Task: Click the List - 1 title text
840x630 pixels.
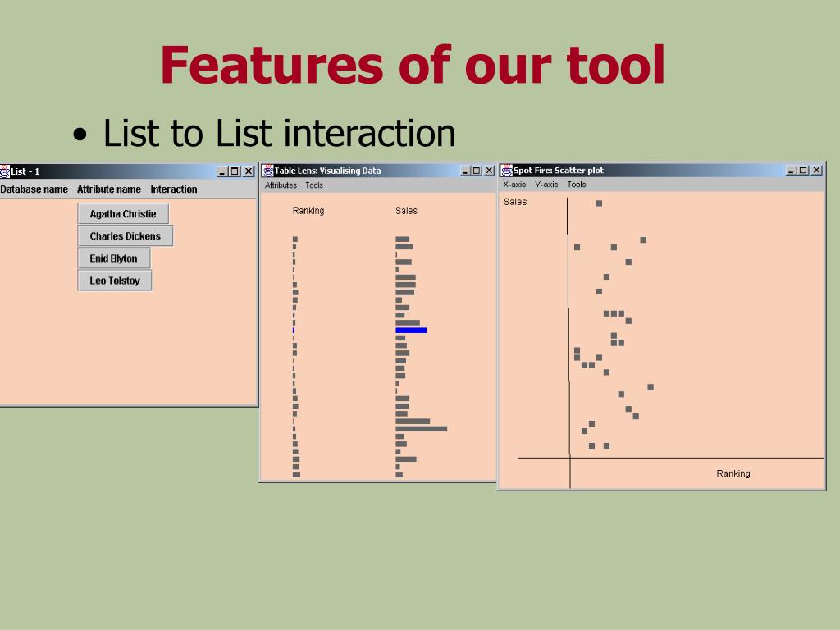Action: click(x=25, y=172)
